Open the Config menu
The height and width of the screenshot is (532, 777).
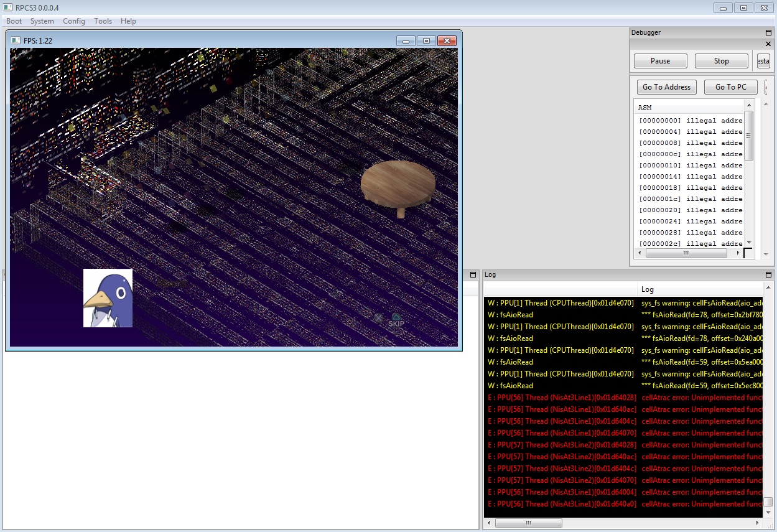tap(74, 21)
